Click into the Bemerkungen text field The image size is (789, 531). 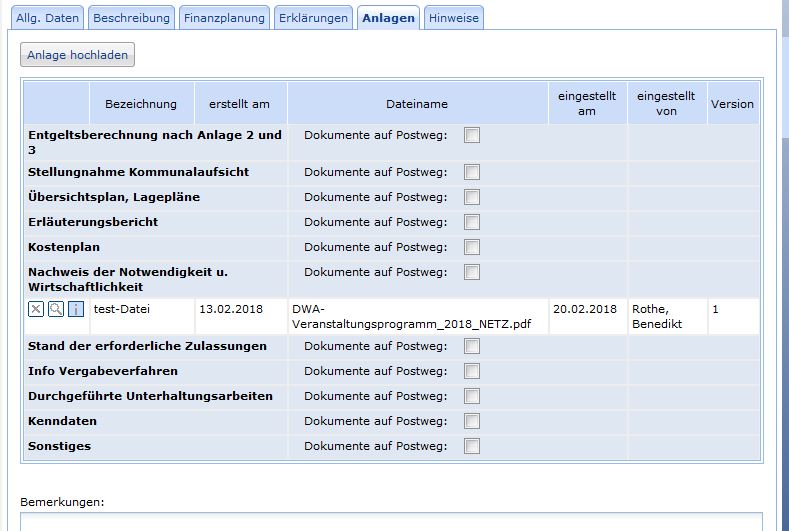[391, 522]
